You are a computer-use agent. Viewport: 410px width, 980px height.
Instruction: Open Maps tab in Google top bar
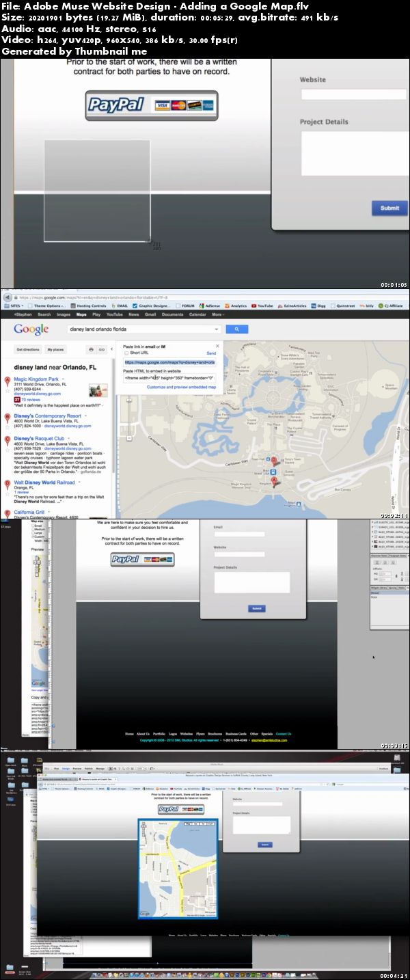tap(81, 315)
